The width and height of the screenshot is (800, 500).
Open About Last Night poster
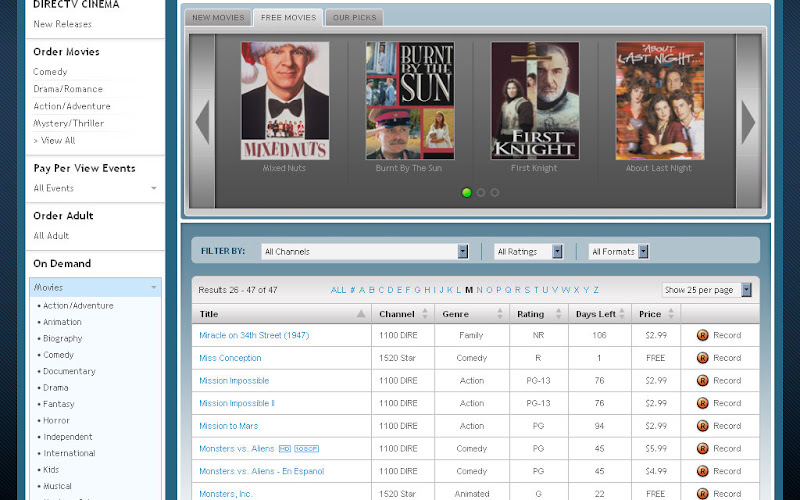[660, 101]
